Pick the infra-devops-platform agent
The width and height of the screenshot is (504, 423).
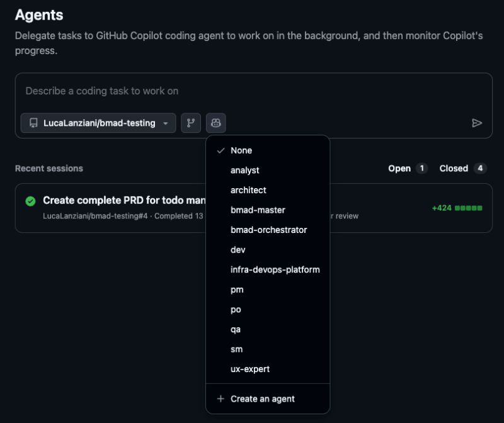click(x=275, y=269)
